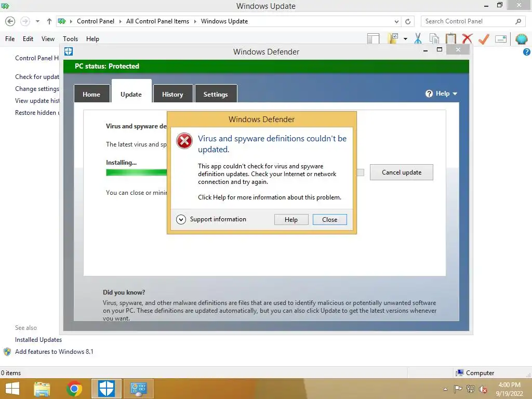Expand Control Panel breadcrumb arrow
Image resolution: width=532 pixels, height=399 pixels.
click(x=120, y=21)
